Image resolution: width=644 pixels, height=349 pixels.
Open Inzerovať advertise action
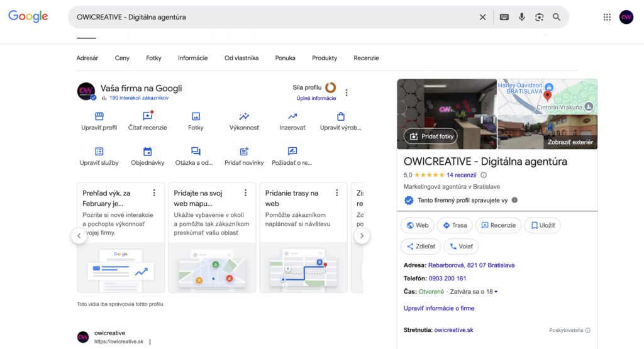[292, 121]
